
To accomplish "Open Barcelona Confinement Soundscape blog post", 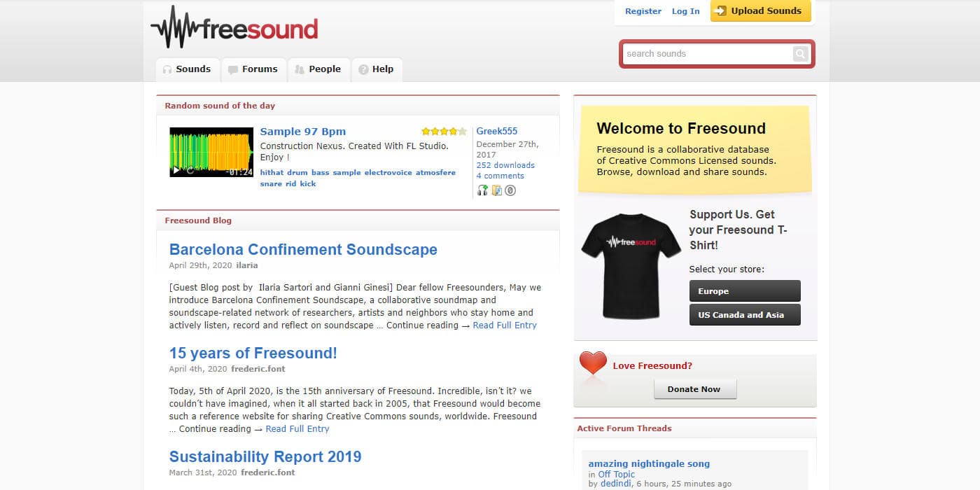I will [303, 250].
